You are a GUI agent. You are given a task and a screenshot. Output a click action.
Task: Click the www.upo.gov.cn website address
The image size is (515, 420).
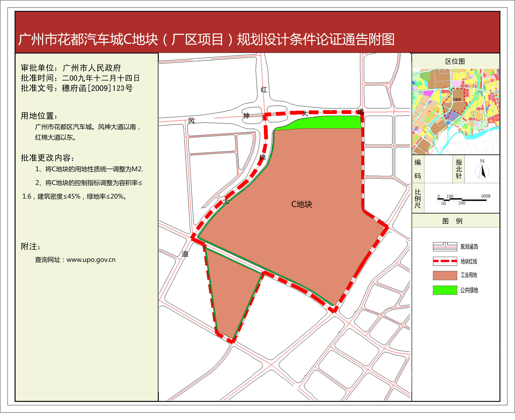pos(91,260)
